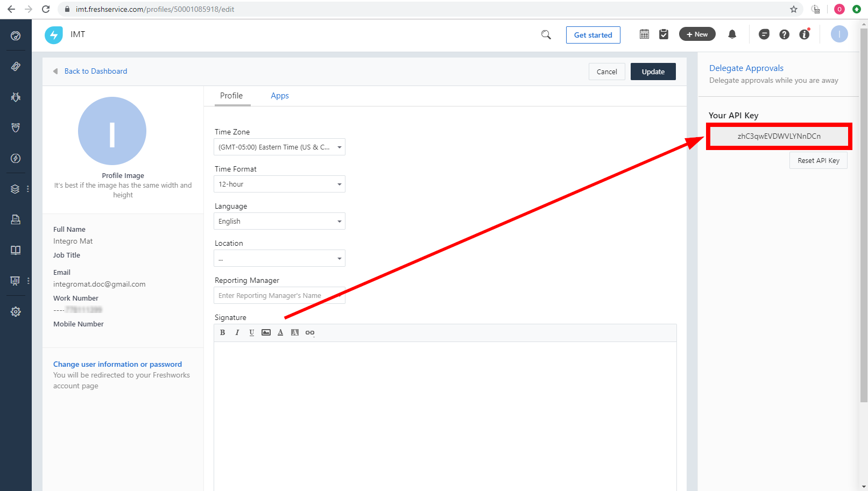Open the background color picker in the signature toolbar

point(295,332)
